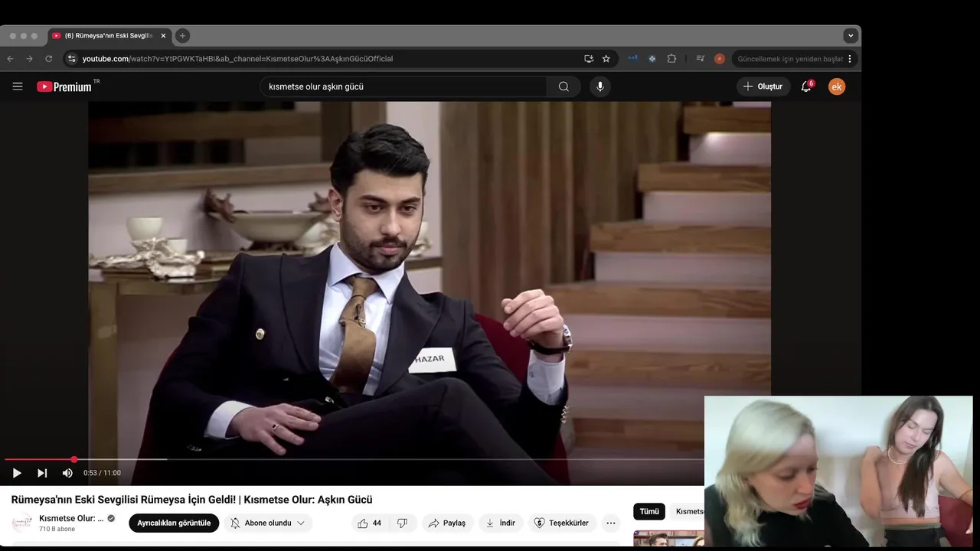Open Chrome three-dot menu
Image resolution: width=980 pixels, height=551 pixels.
(850, 58)
